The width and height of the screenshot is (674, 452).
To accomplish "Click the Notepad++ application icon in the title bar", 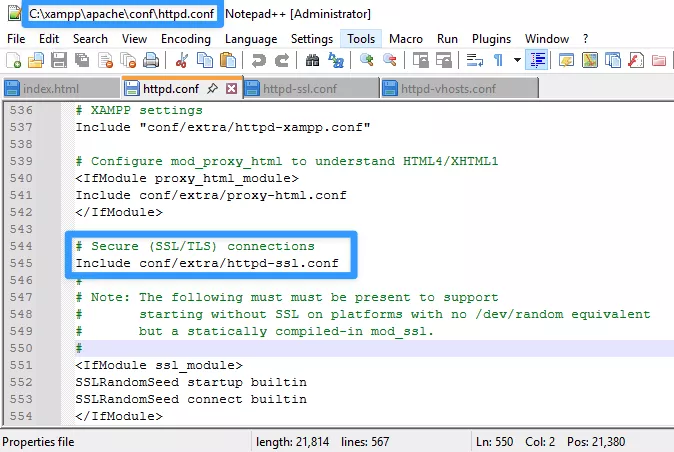I will coord(14,13).
